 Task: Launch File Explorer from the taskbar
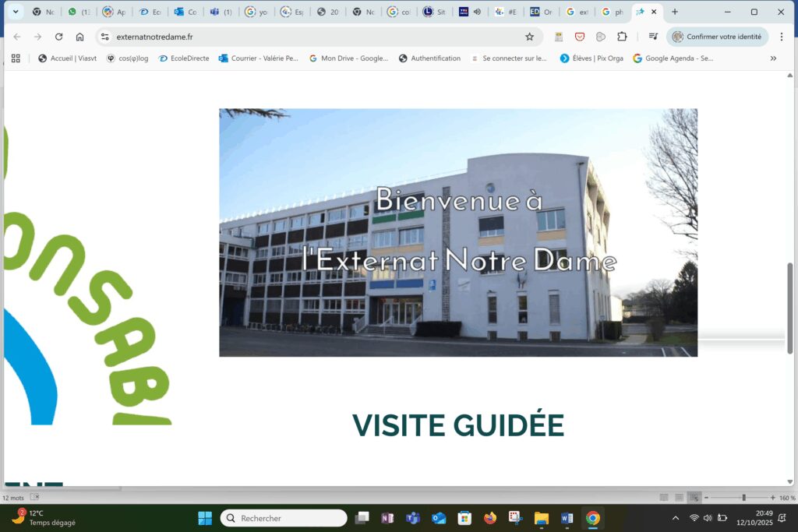point(541,518)
